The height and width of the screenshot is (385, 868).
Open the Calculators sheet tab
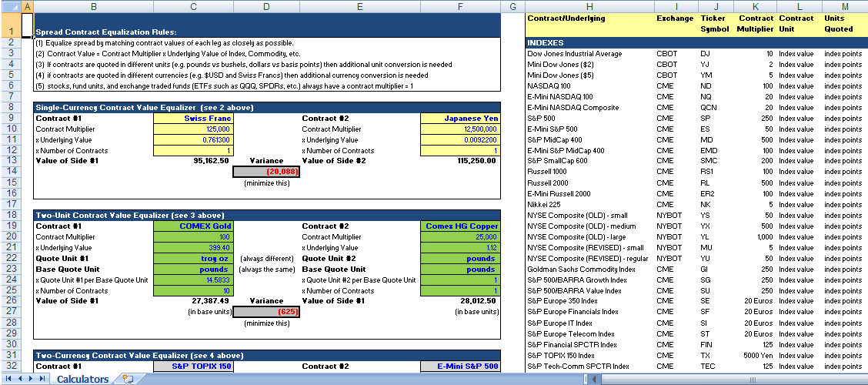(82, 379)
